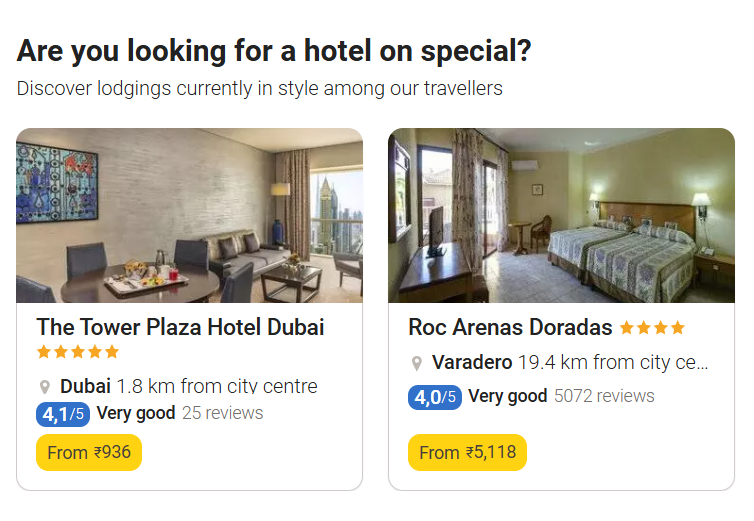The height and width of the screenshot is (521, 754).
Task: Click "Varadero 19.4 km from city" location text
Action: pos(569,362)
